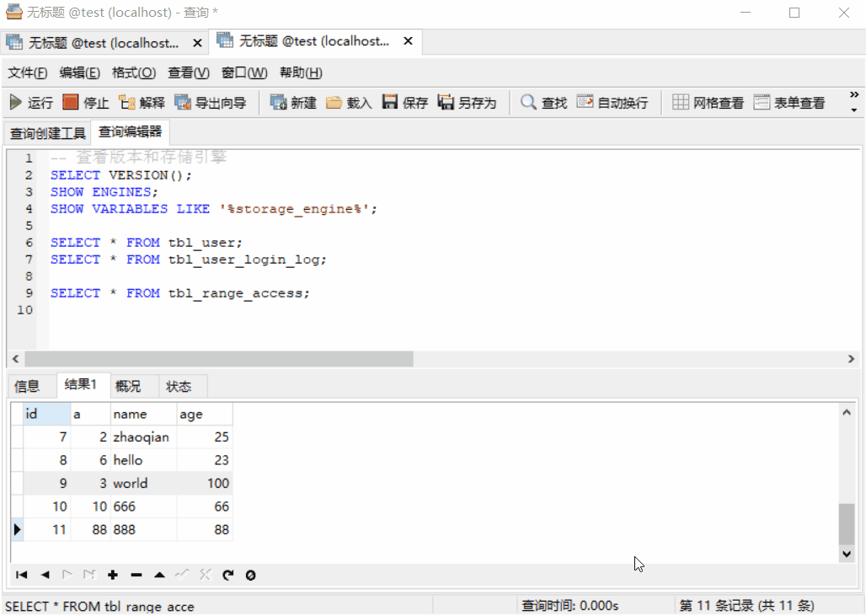This screenshot has width=866, height=616.
Task: Add record with plus navigator button
Action: click(x=113, y=575)
